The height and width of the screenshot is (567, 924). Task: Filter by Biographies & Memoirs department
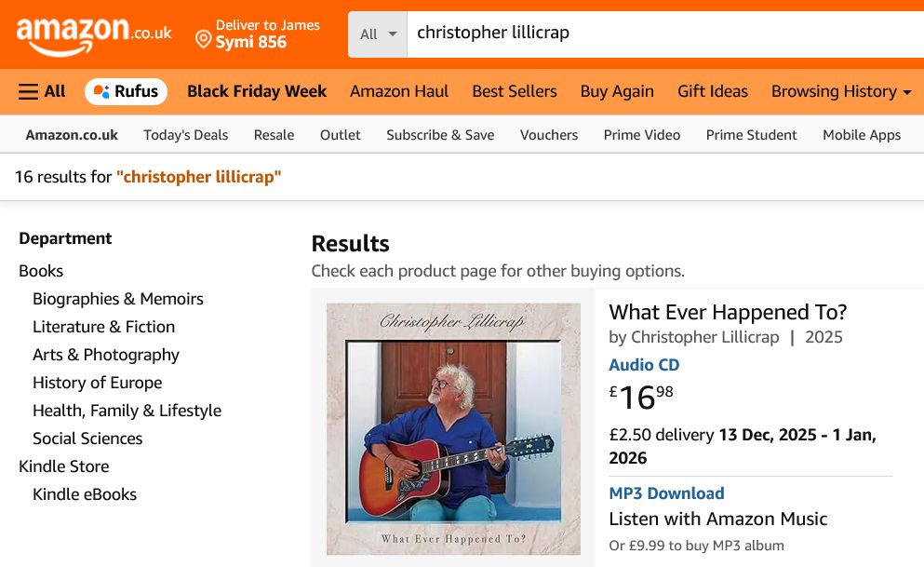117,299
